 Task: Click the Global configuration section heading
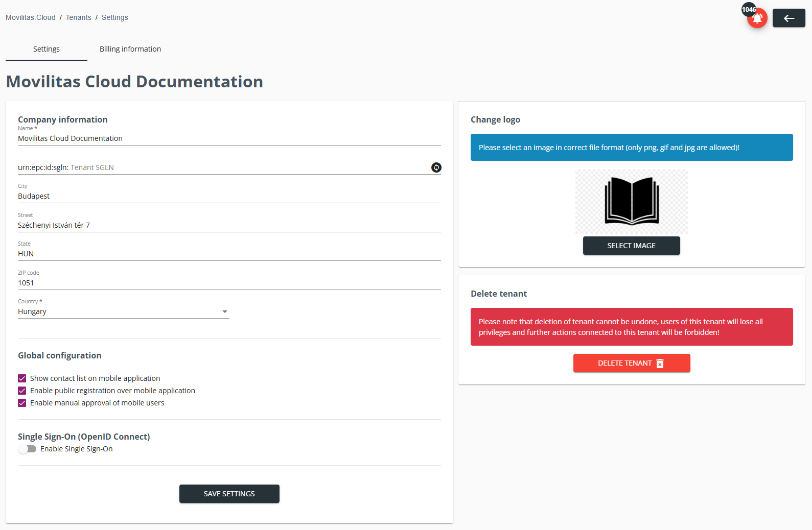click(60, 355)
